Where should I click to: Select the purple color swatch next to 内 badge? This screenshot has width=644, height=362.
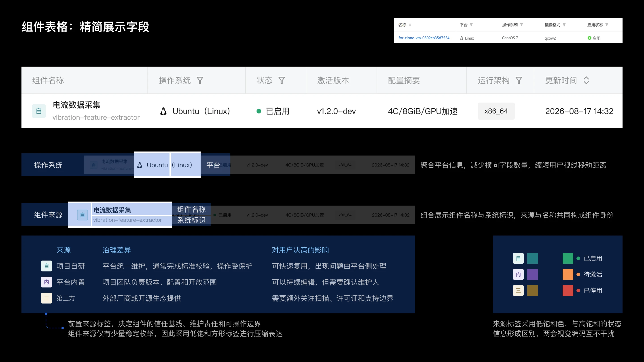532,274
